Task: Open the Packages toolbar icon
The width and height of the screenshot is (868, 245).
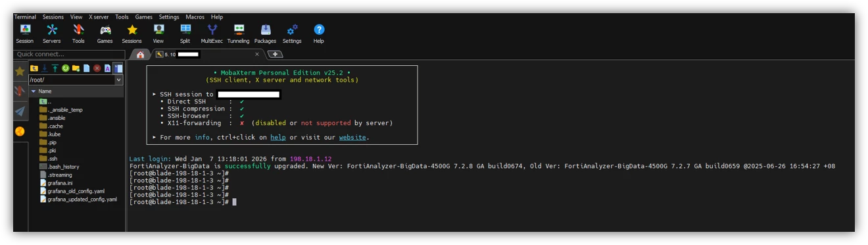Action: click(x=265, y=34)
